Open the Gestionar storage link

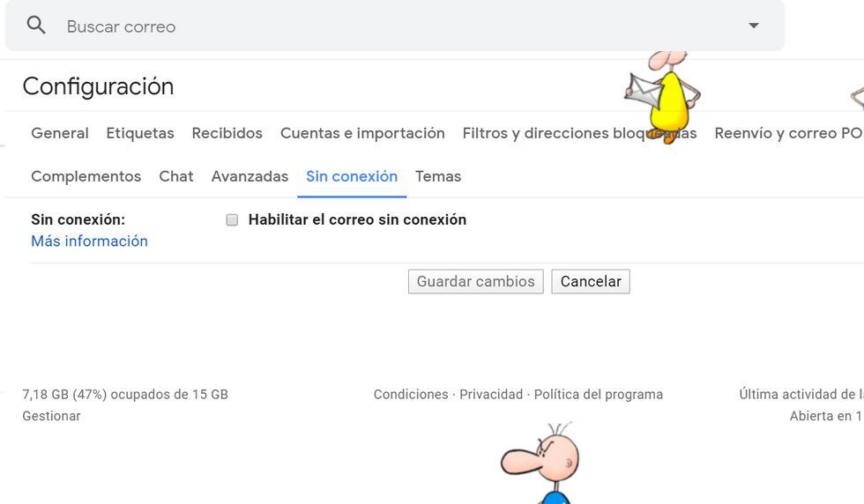pos(51,416)
